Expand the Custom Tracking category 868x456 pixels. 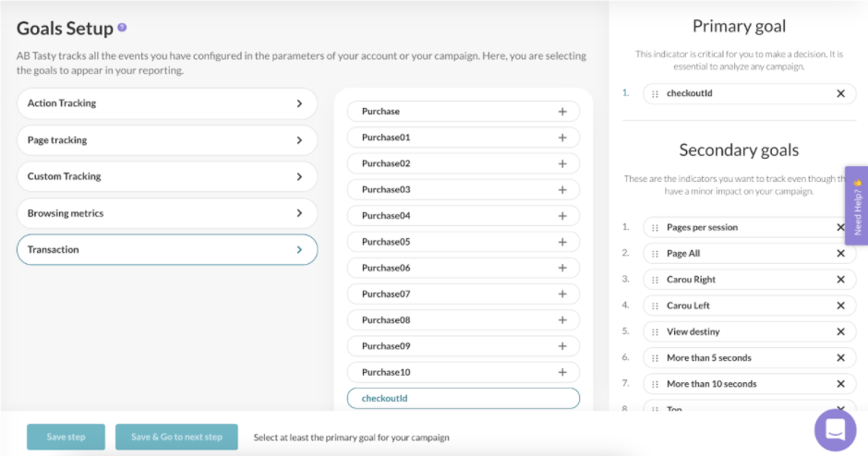(166, 176)
